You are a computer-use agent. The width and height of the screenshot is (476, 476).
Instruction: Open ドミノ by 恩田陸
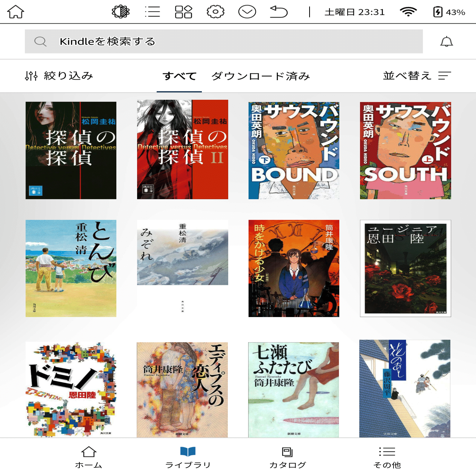pyautogui.click(x=71, y=390)
